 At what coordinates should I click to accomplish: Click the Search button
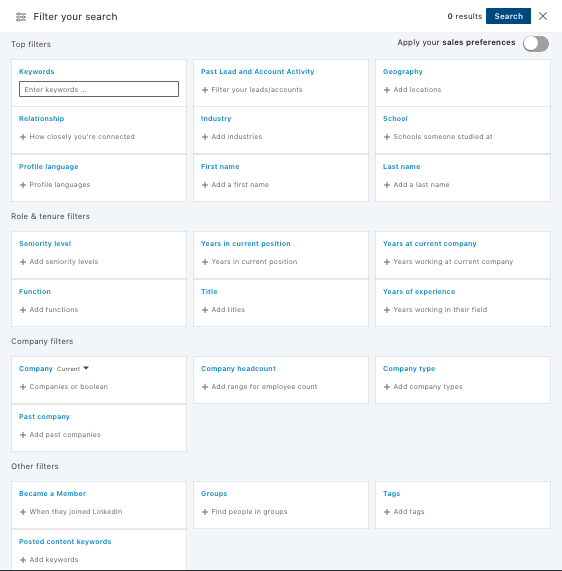click(x=508, y=16)
